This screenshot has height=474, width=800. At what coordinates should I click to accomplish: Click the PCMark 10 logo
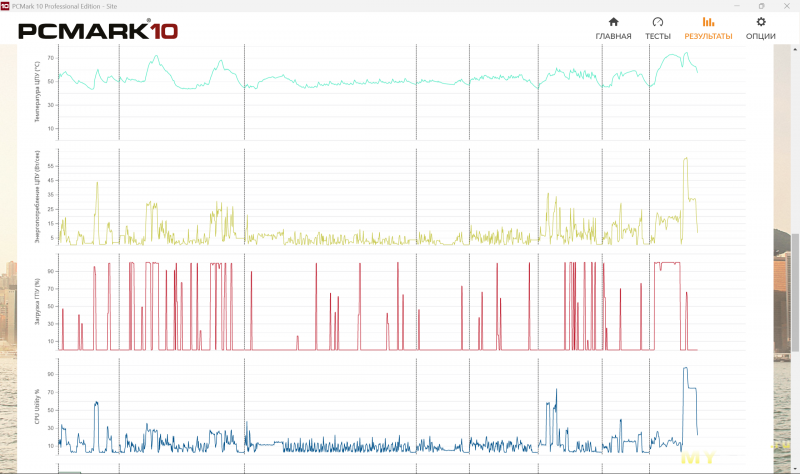[98, 30]
